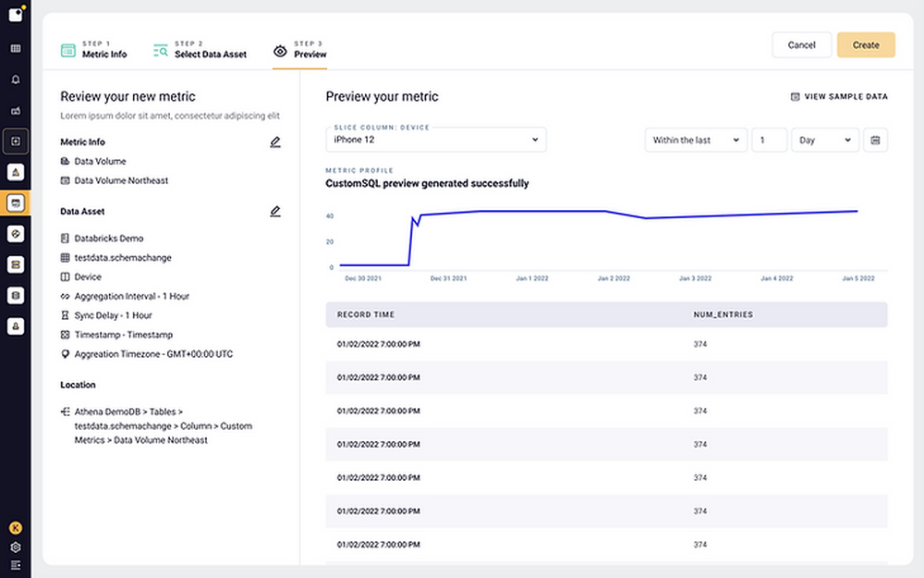Open the person tile in sidebar

click(x=16, y=326)
